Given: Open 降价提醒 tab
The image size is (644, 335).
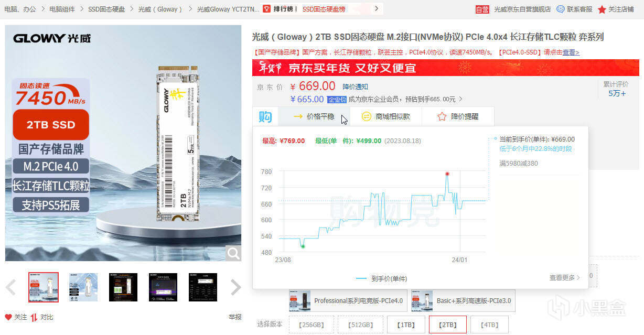Looking at the screenshot, I should tap(458, 116).
